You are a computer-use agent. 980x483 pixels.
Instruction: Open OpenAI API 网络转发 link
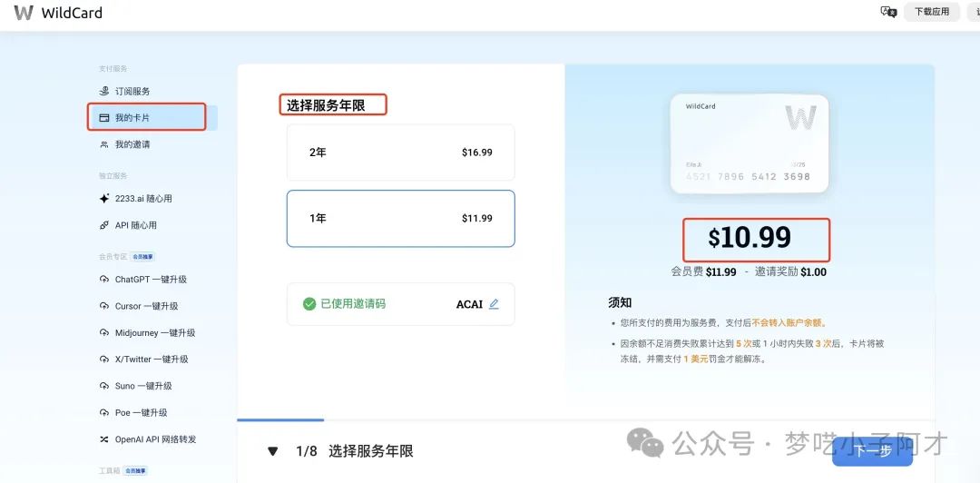155,439
